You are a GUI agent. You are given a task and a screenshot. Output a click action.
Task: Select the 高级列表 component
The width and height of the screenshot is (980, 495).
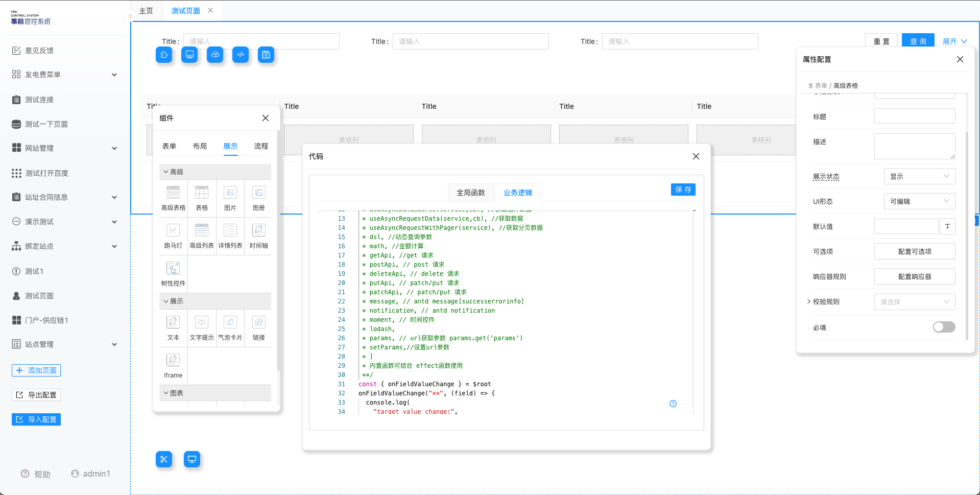click(202, 236)
